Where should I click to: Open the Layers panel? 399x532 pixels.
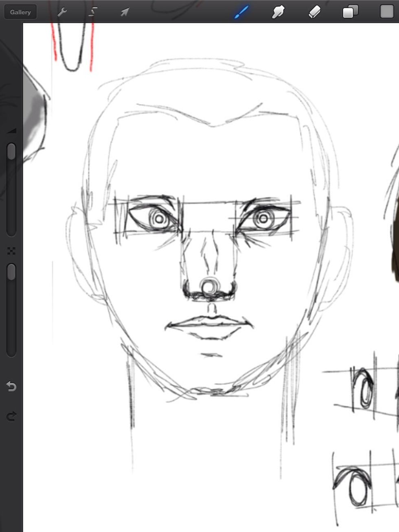coord(350,11)
